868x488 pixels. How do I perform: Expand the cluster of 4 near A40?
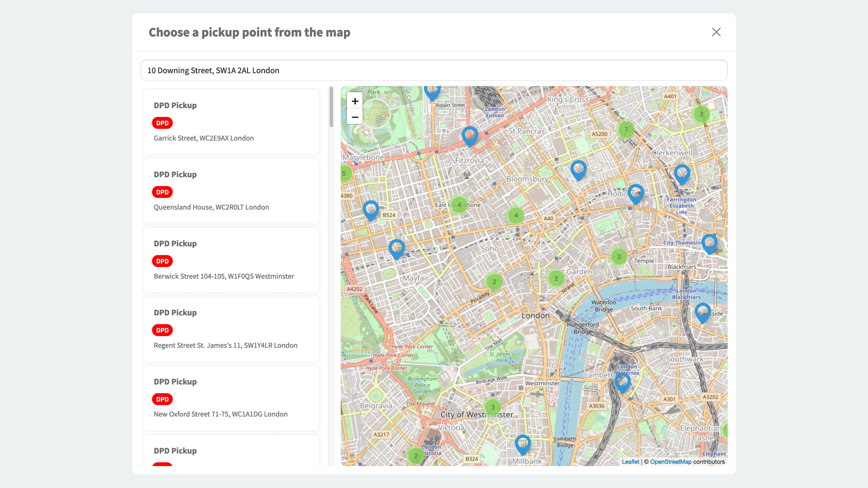point(516,215)
